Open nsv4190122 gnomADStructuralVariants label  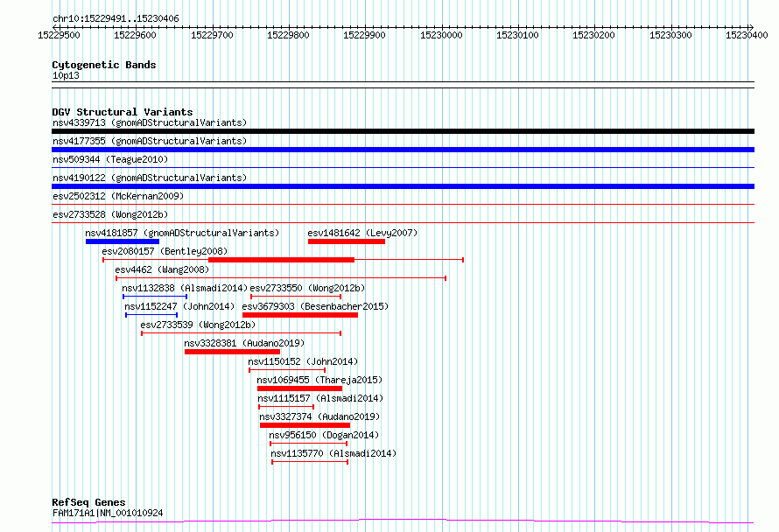150,178
